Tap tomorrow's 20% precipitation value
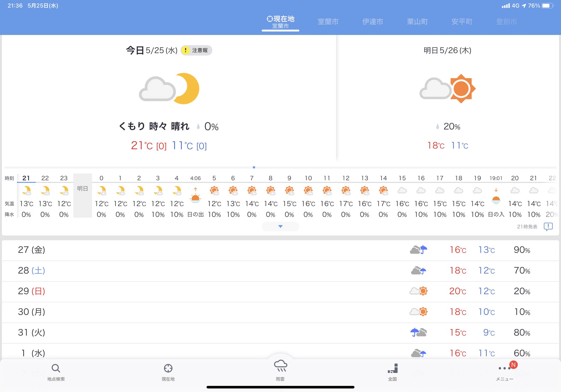Screen dimensions: 561x392 452,126
